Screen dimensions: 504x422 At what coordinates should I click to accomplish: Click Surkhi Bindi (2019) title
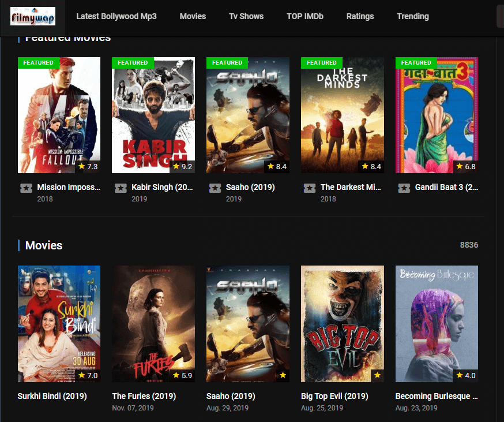(52, 396)
